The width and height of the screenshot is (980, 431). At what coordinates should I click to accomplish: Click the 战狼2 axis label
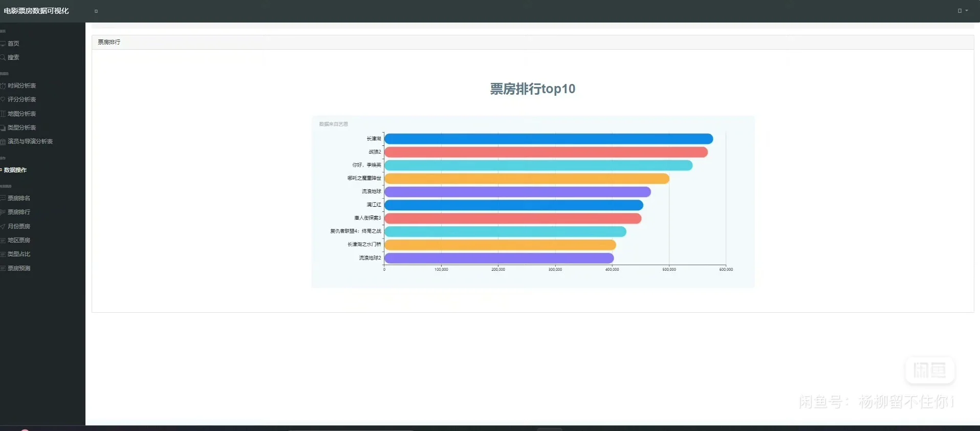click(375, 152)
